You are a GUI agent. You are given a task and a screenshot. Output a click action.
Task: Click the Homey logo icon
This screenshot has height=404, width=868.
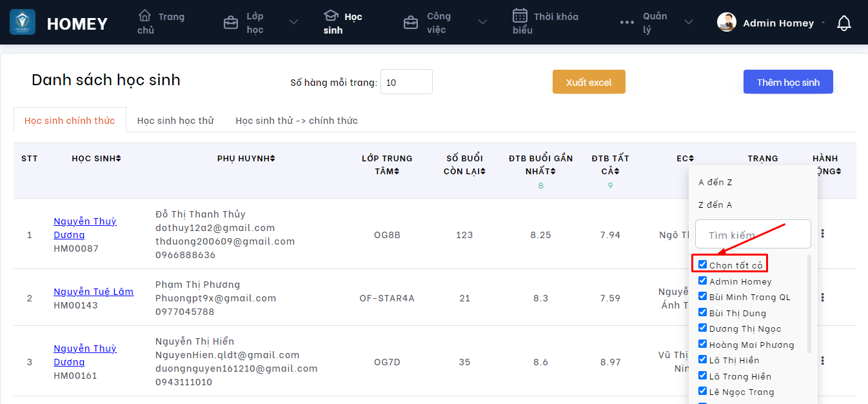(x=23, y=23)
